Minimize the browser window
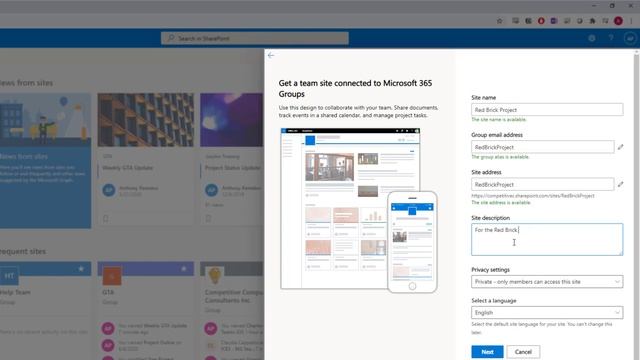Screen dimensions: 640x360 [x=594, y=6]
